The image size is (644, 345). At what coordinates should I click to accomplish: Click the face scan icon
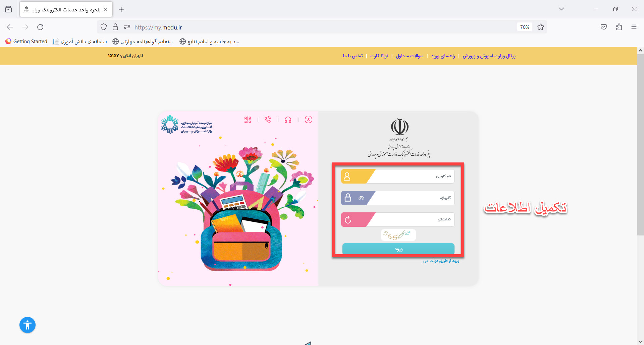coord(308,120)
